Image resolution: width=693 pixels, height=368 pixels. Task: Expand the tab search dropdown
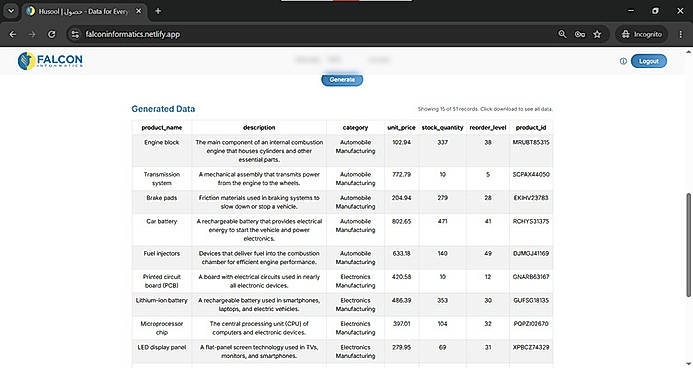(x=11, y=11)
